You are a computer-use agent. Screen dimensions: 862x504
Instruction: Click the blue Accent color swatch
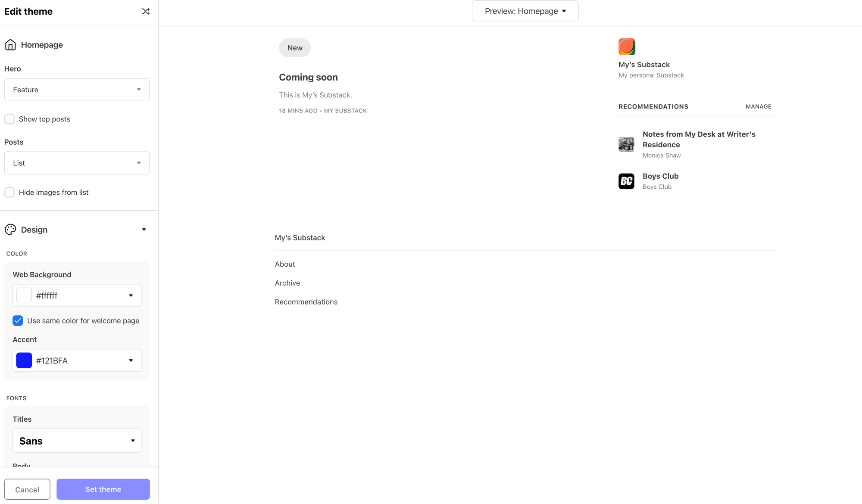coord(24,361)
